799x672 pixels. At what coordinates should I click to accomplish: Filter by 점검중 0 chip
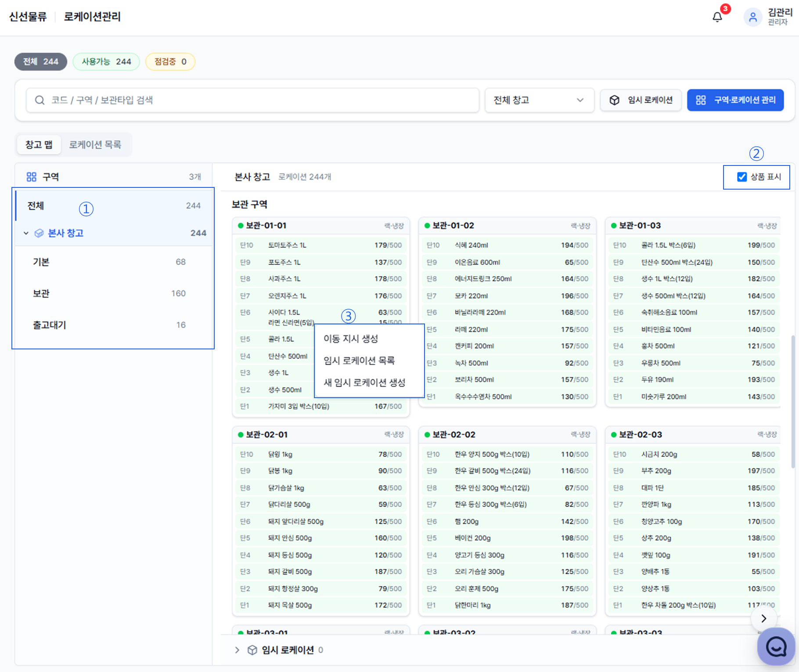(170, 61)
